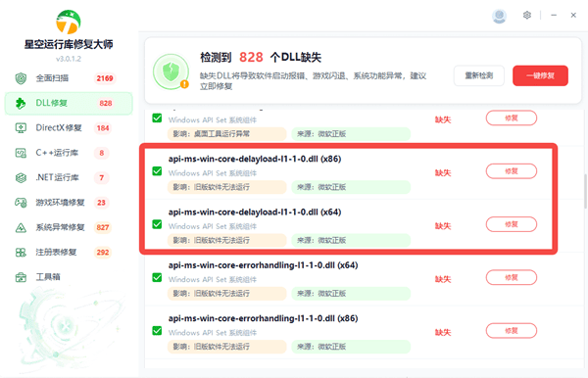
Task: Click 缺失 status of delayload (x86) row
Action: point(443,172)
